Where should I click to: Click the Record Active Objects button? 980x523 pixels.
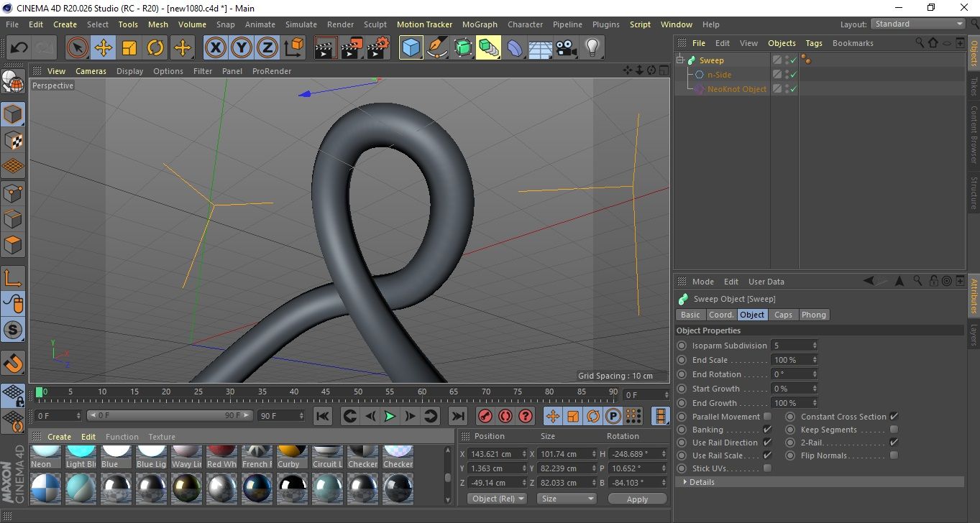(x=485, y=416)
